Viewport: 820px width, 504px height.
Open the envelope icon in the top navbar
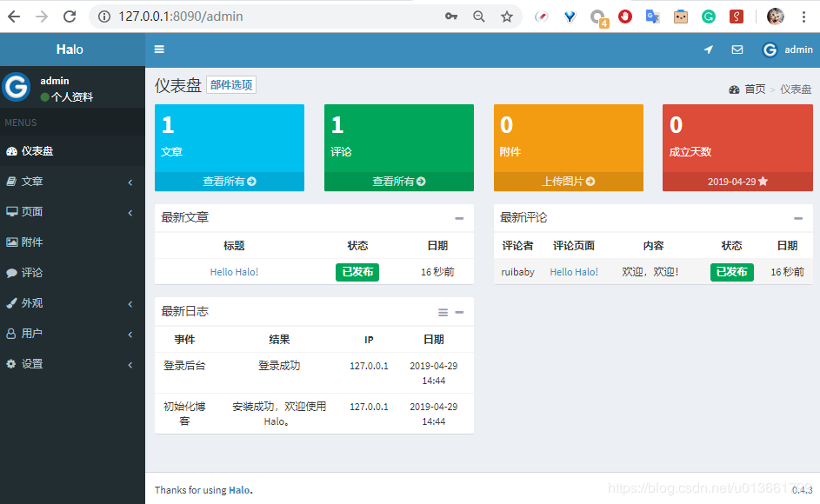pos(737,50)
